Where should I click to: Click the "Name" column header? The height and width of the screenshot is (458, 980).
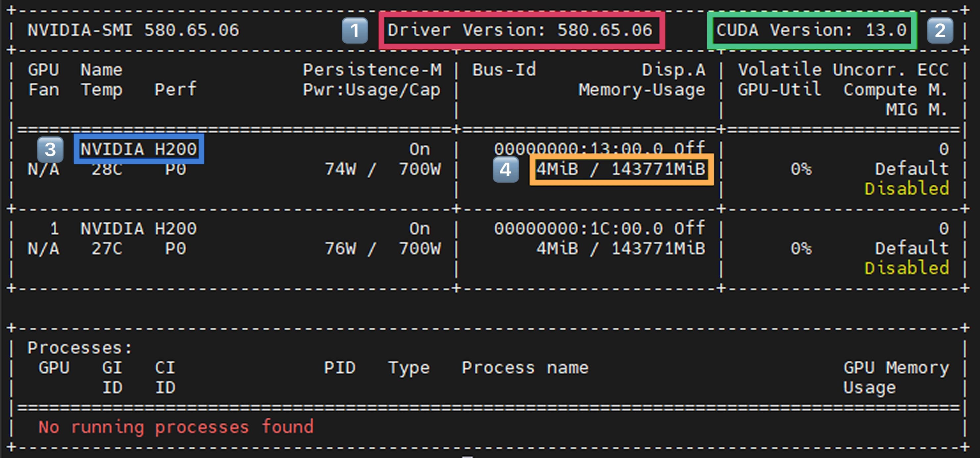click(102, 69)
